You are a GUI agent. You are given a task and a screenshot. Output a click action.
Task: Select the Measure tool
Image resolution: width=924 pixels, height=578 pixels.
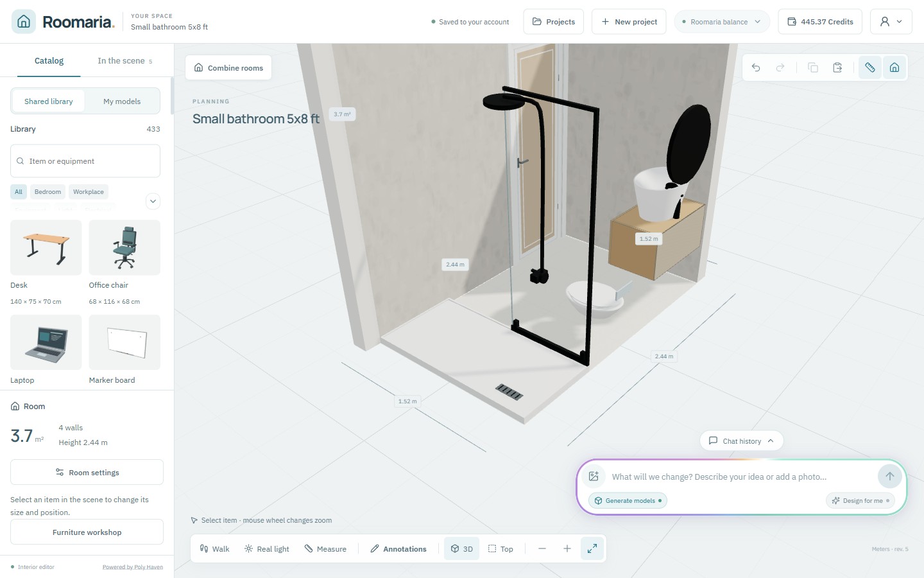[325, 548]
